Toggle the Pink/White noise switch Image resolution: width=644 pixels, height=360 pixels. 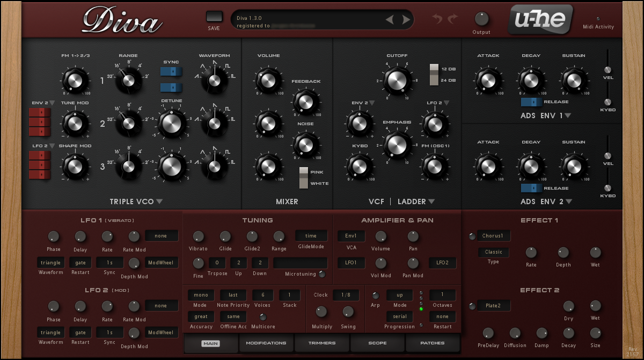(304, 177)
